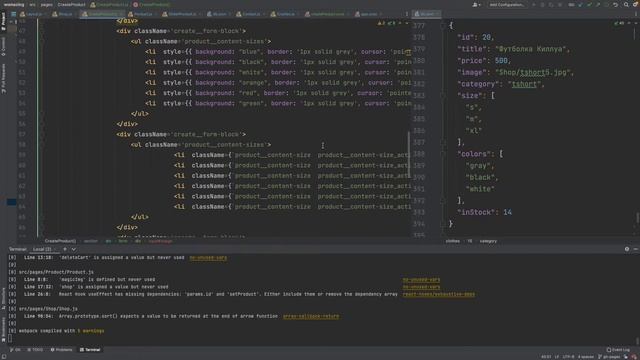Switch to the CreateProduct.js editor tab
The image size is (640, 360).
(102, 14)
